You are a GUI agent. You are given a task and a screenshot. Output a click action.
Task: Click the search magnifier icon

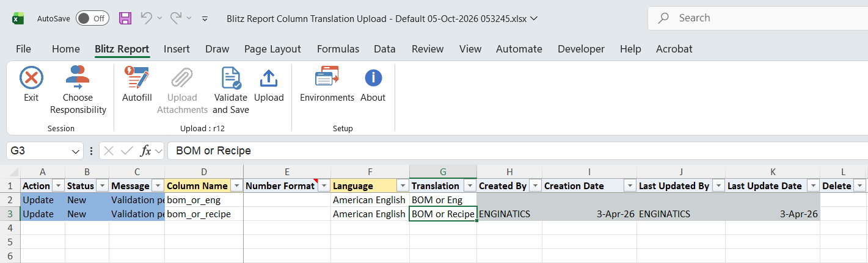[663, 18]
